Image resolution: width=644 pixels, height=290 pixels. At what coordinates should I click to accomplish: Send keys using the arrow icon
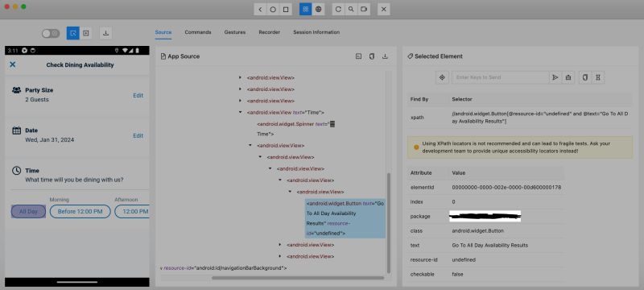[555, 77]
